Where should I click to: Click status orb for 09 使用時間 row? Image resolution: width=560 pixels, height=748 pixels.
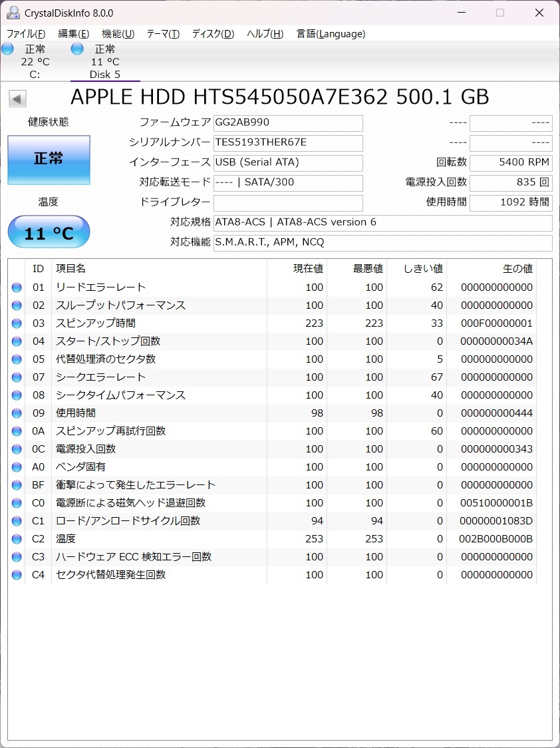click(17, 413)
